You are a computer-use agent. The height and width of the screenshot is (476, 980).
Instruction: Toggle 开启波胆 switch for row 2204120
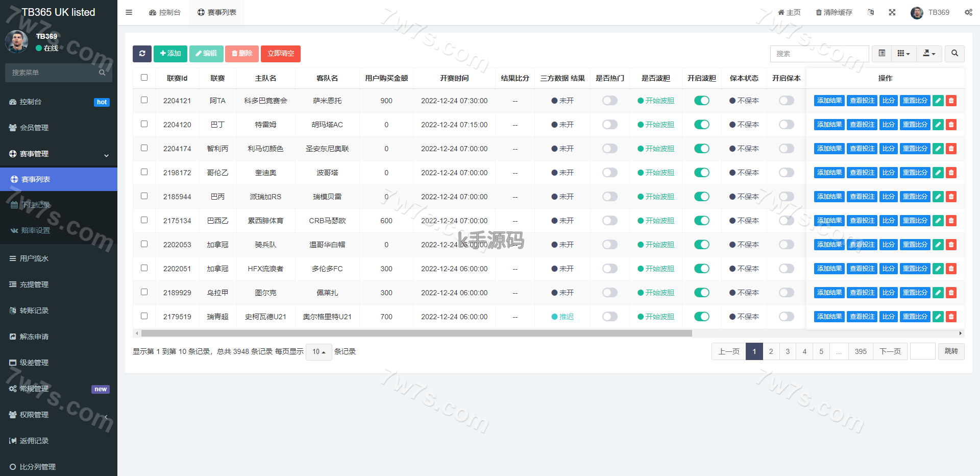[702, 125]
